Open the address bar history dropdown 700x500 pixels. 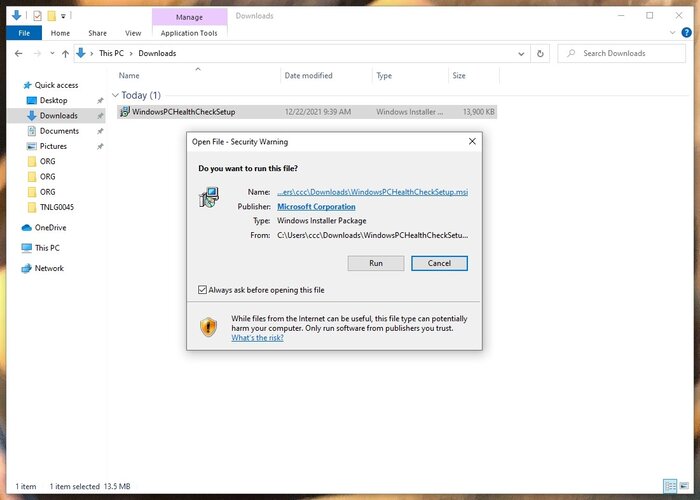(x=521, y=54)
